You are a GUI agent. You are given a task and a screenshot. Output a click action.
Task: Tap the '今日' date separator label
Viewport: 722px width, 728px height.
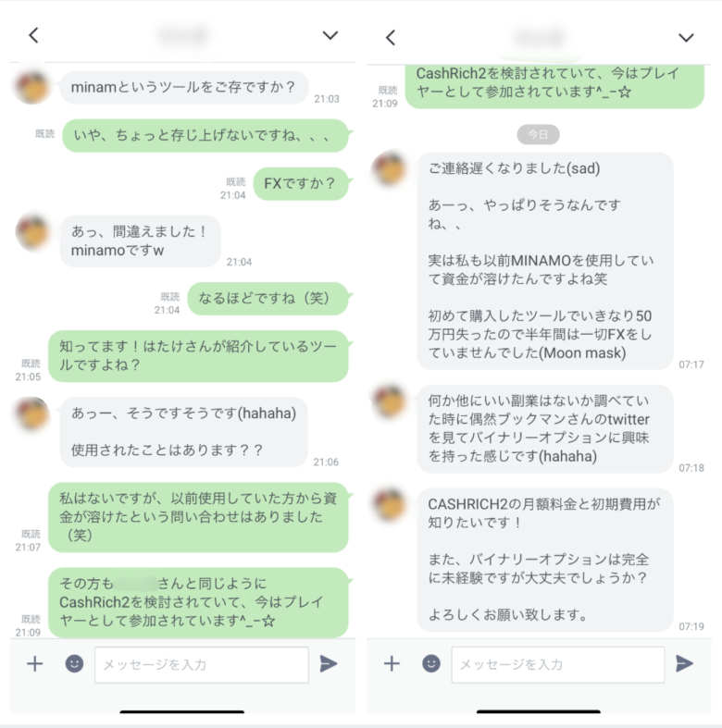coord(538,135)
